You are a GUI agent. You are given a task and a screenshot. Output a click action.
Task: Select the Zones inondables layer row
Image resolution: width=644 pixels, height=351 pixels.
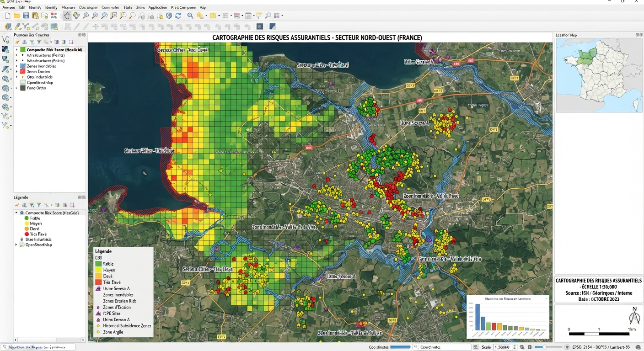click(x=49, y=66)
